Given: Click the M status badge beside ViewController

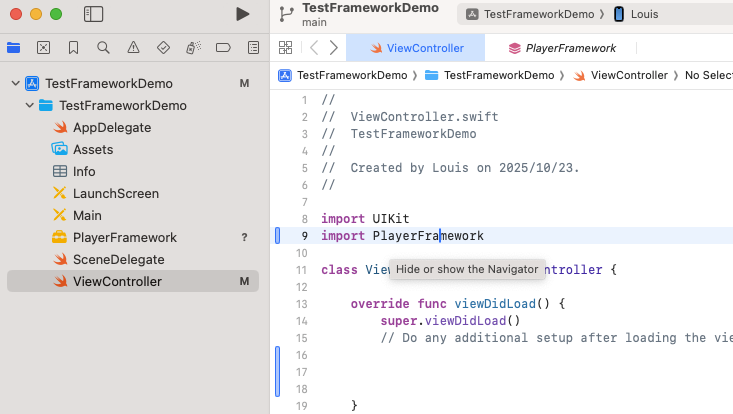Looking at the screenshot, I should [x=244, y=281].
